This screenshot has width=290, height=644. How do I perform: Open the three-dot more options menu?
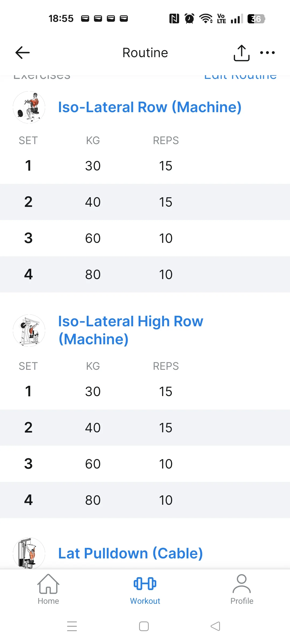pos(267,53)
